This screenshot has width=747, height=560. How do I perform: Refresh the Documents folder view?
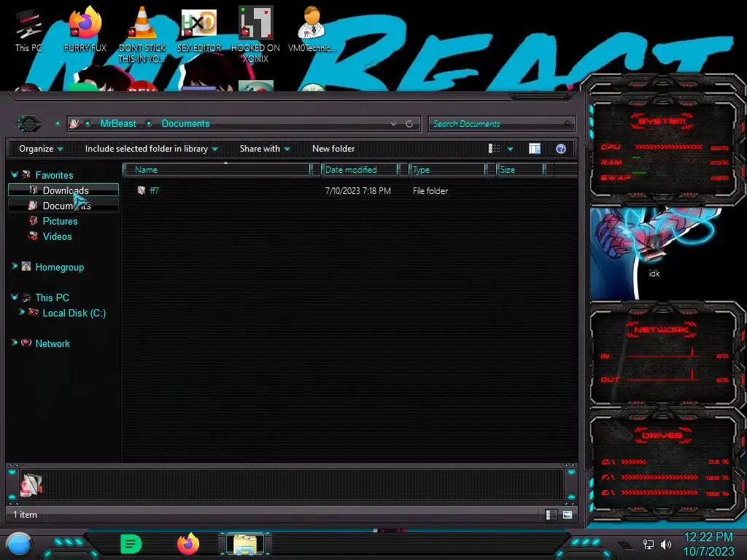click(409, 124)
